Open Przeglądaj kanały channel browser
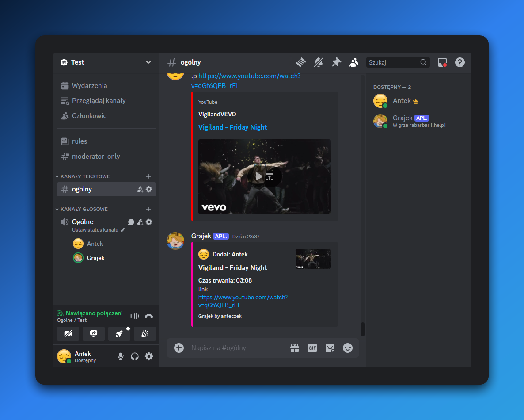The height and width of the screenshot is (420, 524). [x=106, y=101]
